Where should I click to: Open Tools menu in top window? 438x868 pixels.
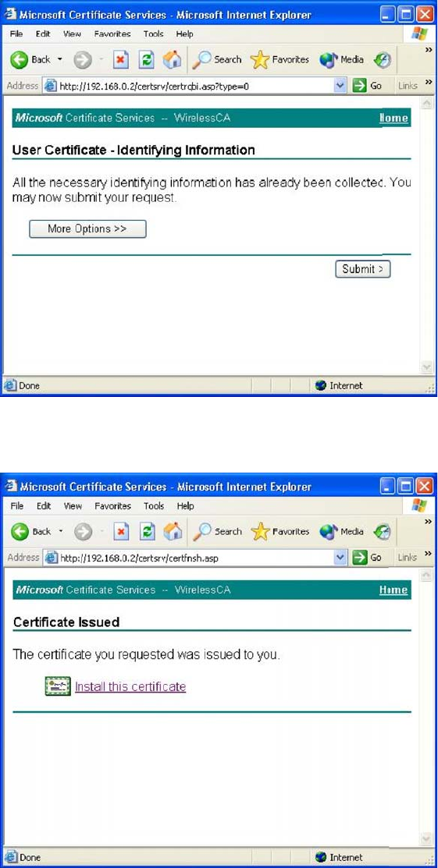coord(154,34)
